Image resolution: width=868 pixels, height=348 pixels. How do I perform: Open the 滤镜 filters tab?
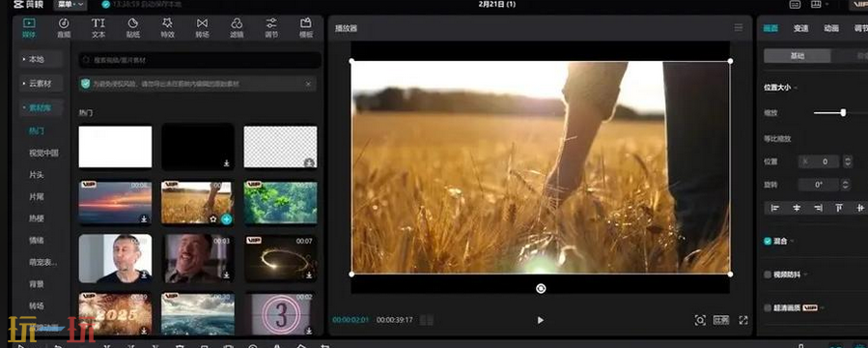click(x=237, y=28)
